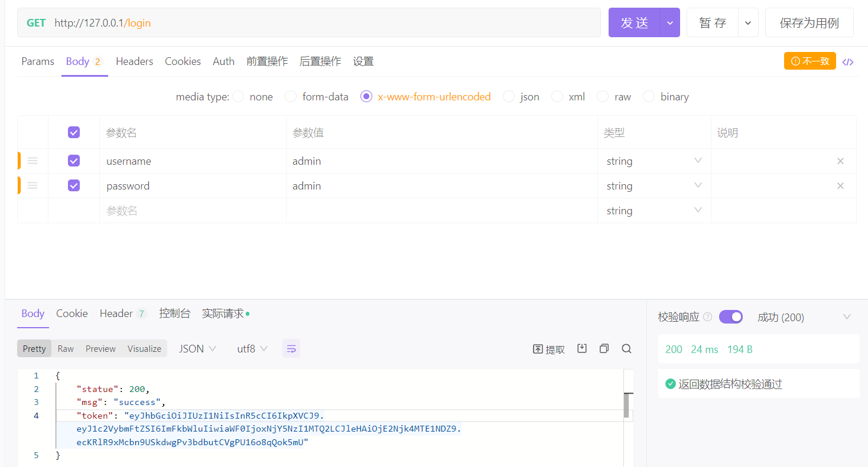Select the raw media type
Viewport: 868px width, 467px height.
pos(603,96)
